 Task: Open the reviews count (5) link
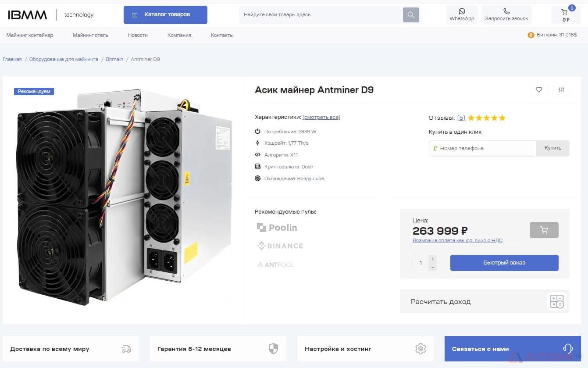pyautogui.click(x=461, y=118)
